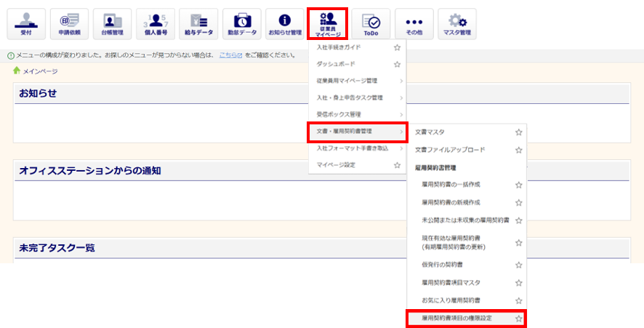The width and height of the screenshot is (644, 328).
Task: Open the 申請依頼 toolbar icon
Action: coord(69,24)
